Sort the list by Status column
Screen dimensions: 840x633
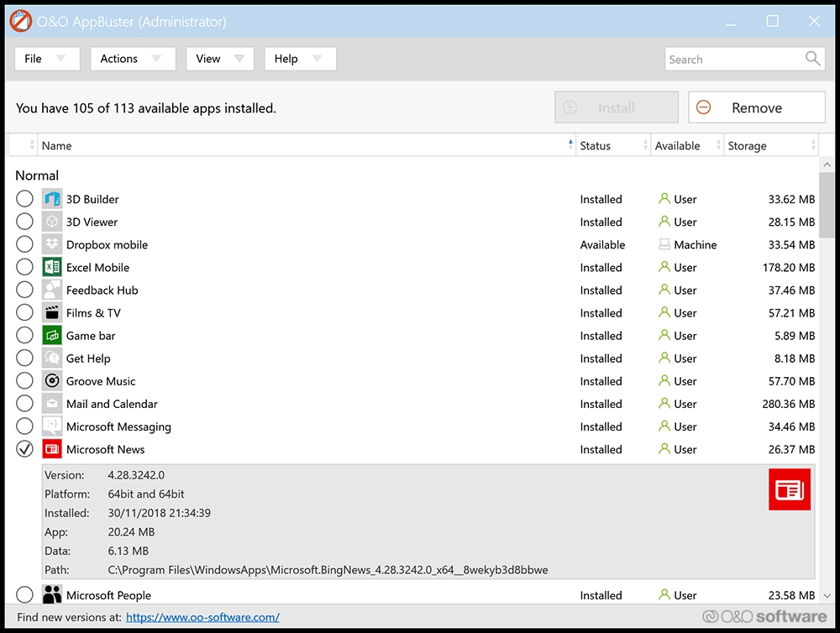pyautogui.click(x=613, y=146)
